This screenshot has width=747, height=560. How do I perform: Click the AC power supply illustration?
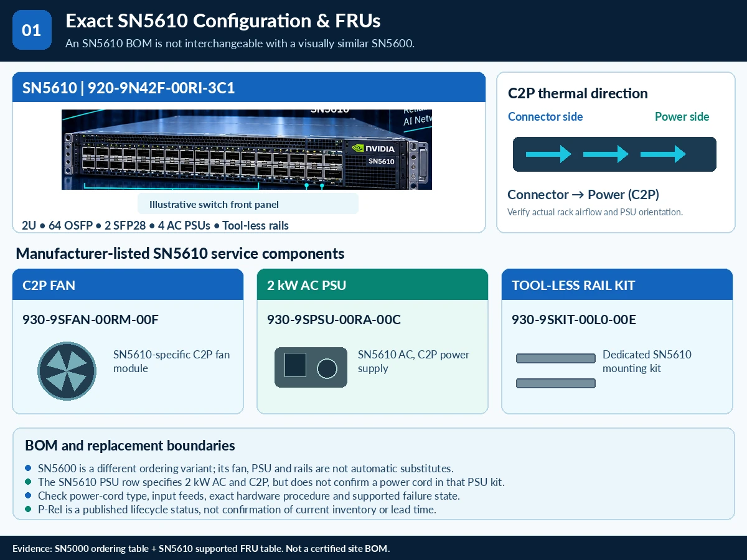[x=311, y=367]
